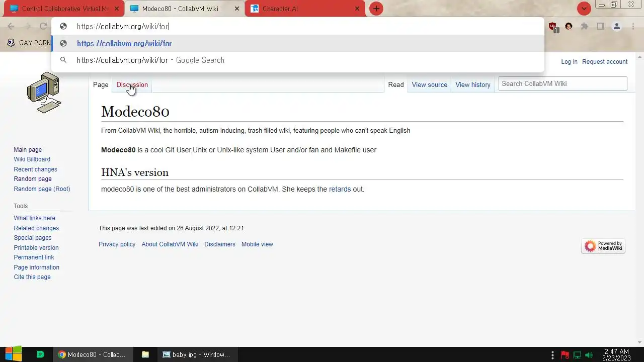Open What links here
Screen dimensions: 644x362
tap(34, 218)
